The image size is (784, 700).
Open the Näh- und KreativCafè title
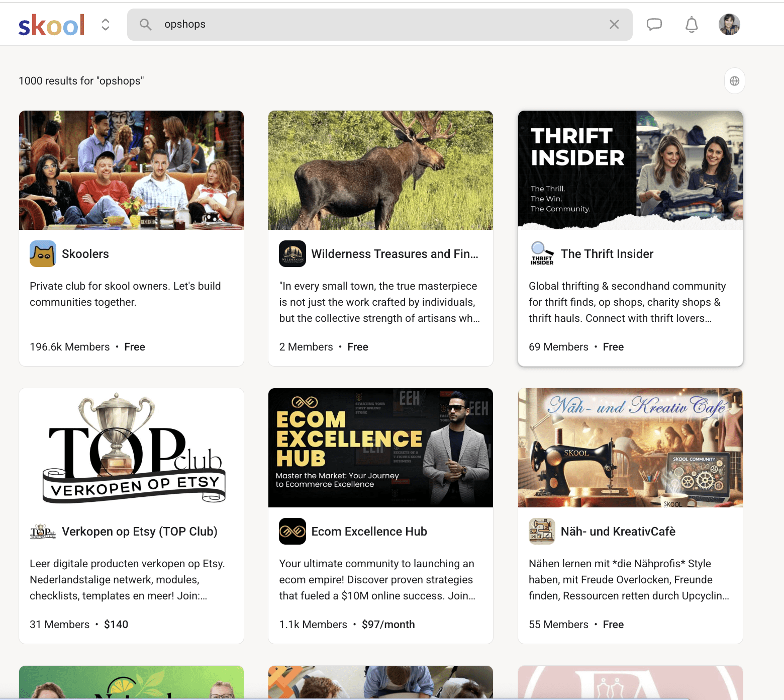coord(618,532)
